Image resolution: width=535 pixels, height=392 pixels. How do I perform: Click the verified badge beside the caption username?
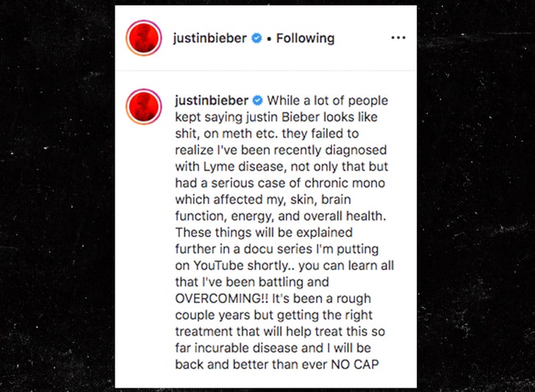tap(257, 100)
